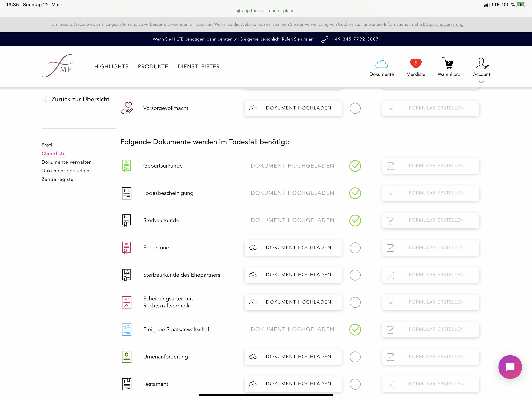Upload document for Sterbeurkunde des Ehepartners
Image resolution: width=532 pixels, height=399 pixels.
[293, 275]
